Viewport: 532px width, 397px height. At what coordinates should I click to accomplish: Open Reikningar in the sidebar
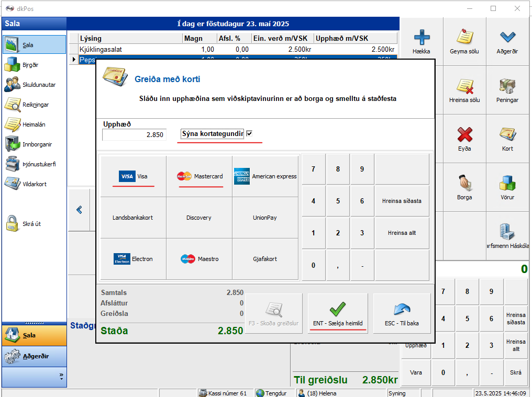[x=35, y=105]
